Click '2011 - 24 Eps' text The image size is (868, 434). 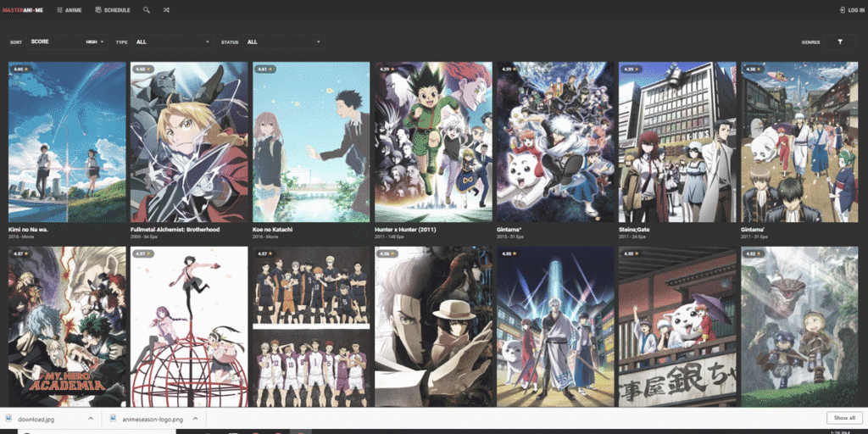click(632, 236)
